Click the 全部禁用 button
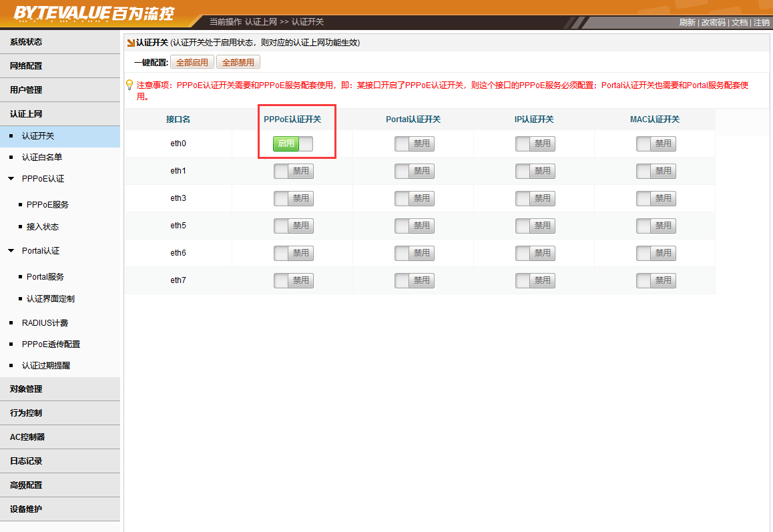Screen dimensions: 773x532 (238, 63)
